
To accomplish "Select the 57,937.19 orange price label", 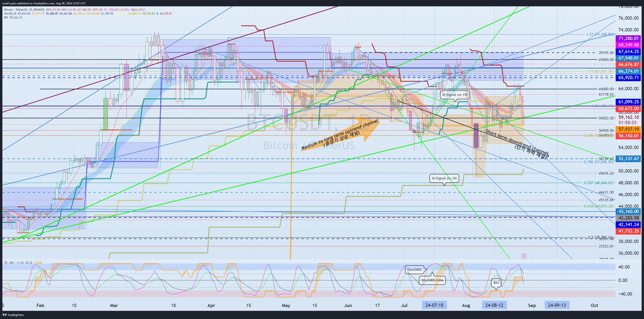I will point(628,129).
